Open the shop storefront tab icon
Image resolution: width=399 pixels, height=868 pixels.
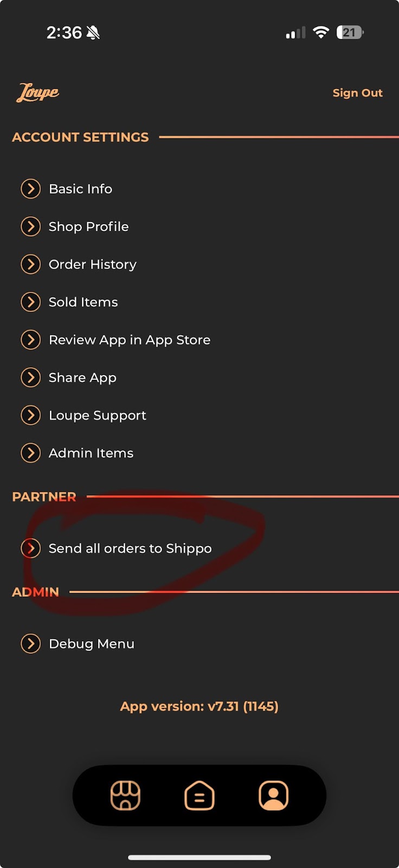point(125,795)
